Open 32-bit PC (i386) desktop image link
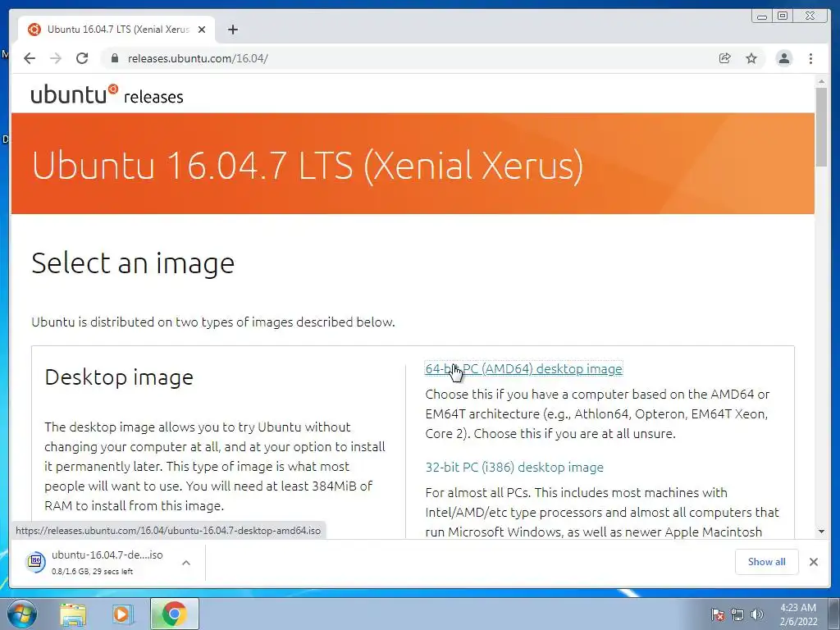The image size is (840, 630). coord(514,467)
